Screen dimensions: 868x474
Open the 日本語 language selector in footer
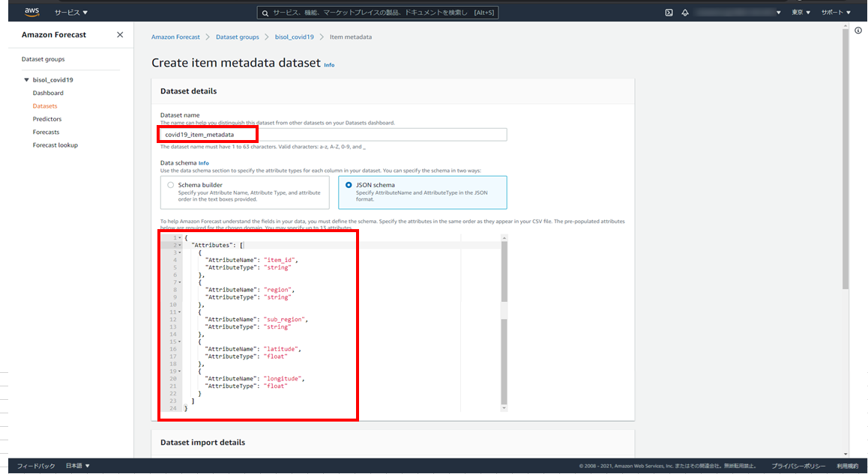point(77,466)
